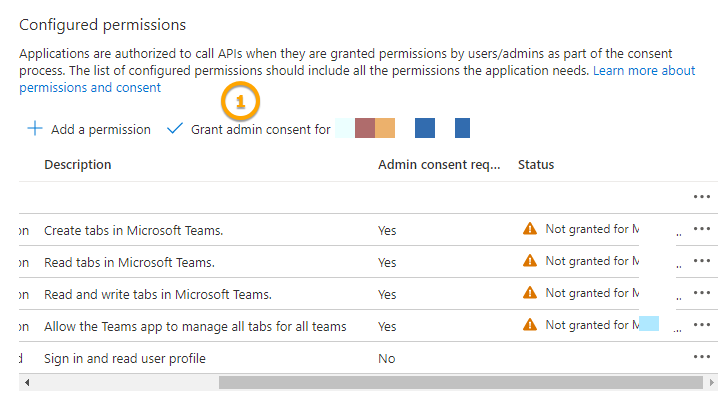Open ellipsis menu for Read and write tabs
718x417 pixels.
[701, 293]
